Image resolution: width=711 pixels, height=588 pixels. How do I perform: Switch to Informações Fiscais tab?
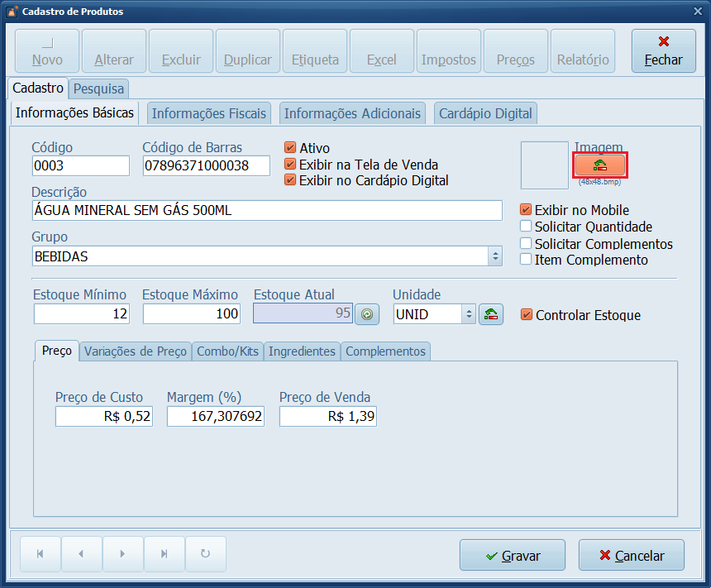[x=209, y=113]
